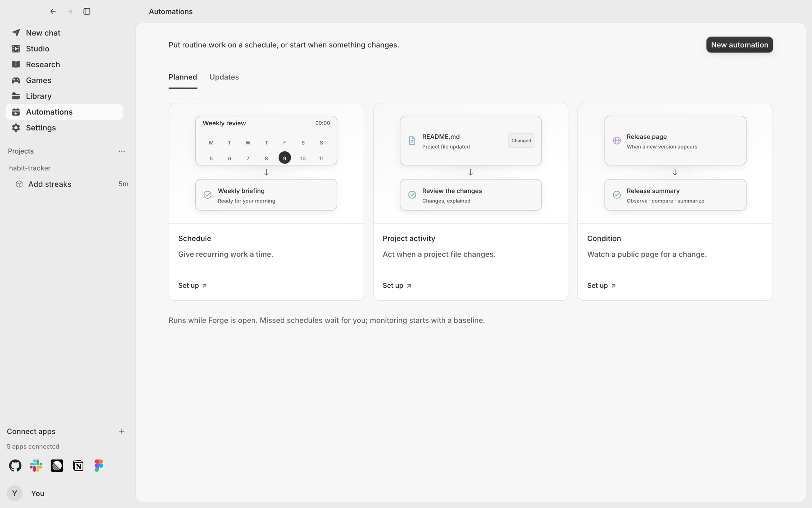Click the Connect apps heading
The image size is (812, 508).
pos(31,431)
